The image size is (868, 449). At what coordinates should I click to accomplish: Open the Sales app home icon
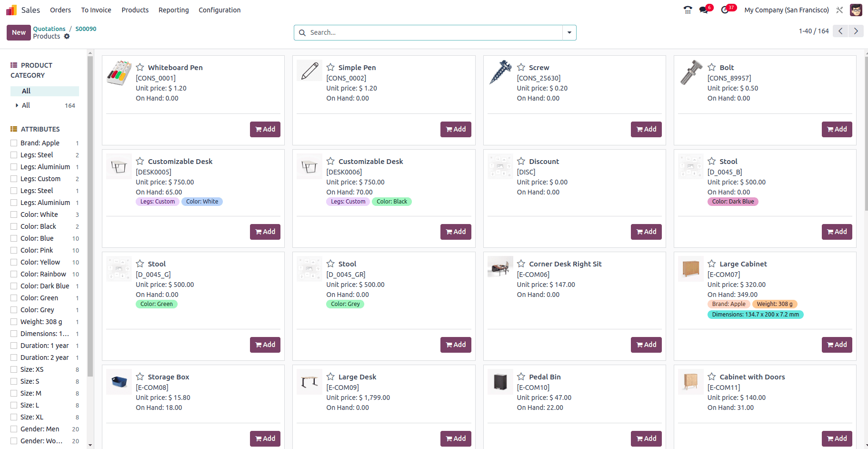coord(11,10)
